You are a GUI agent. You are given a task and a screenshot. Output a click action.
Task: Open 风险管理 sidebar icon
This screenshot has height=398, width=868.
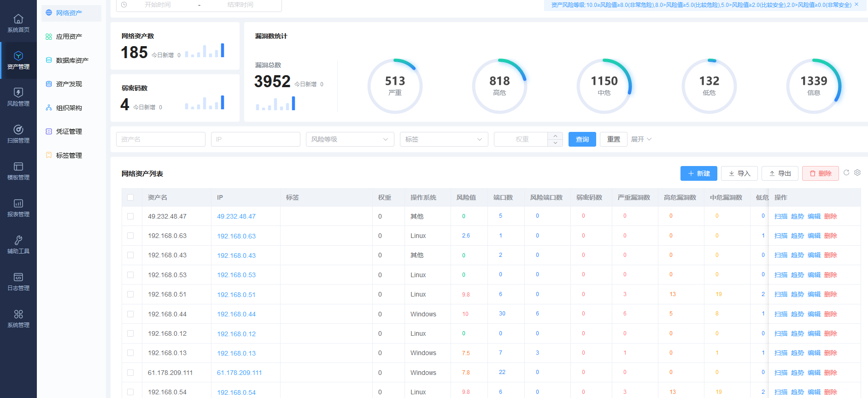point(18,93)
